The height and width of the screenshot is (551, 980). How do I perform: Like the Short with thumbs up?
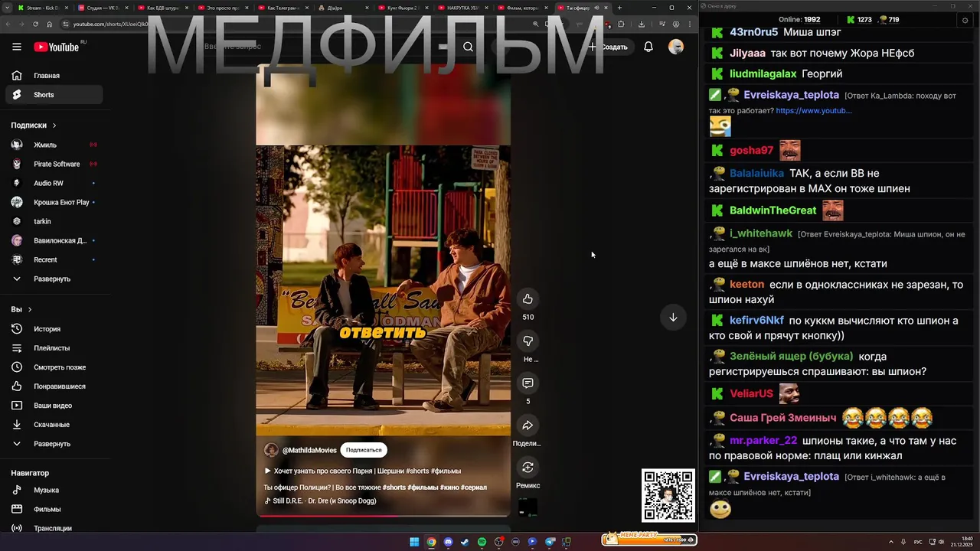[528, 298]
